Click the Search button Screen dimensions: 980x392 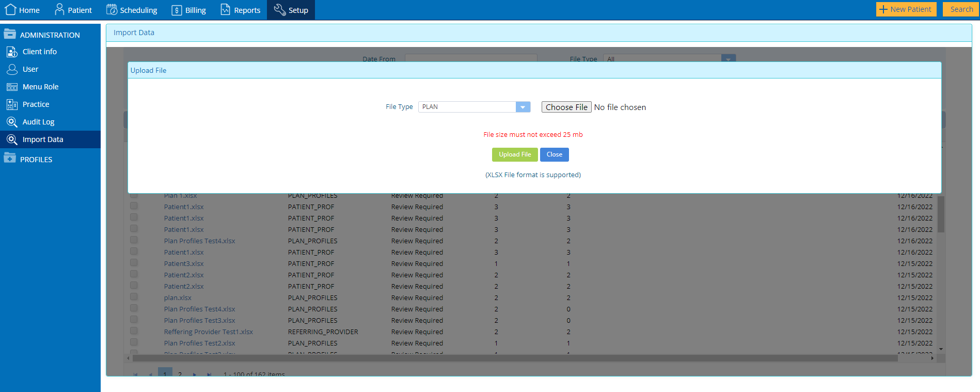(x=961, y=9)
